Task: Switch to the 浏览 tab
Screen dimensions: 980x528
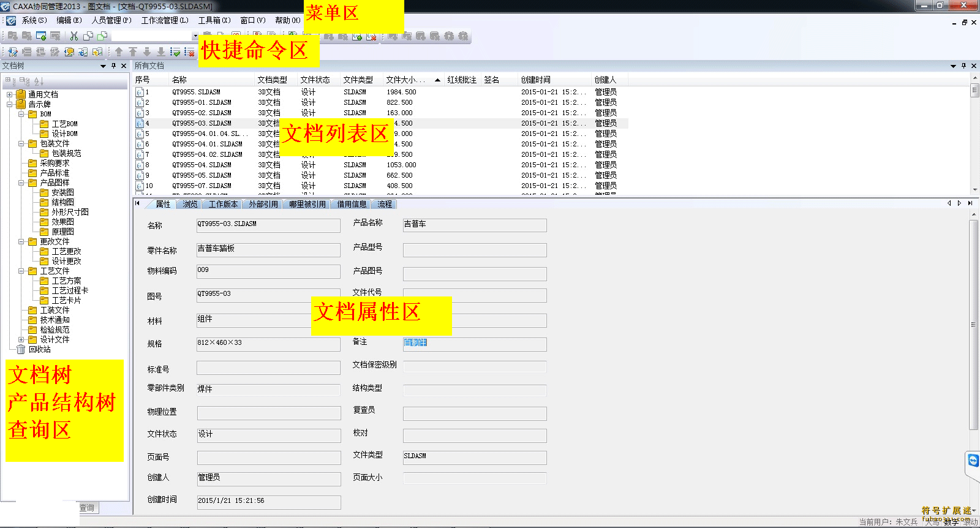Action: click(190, 204)
